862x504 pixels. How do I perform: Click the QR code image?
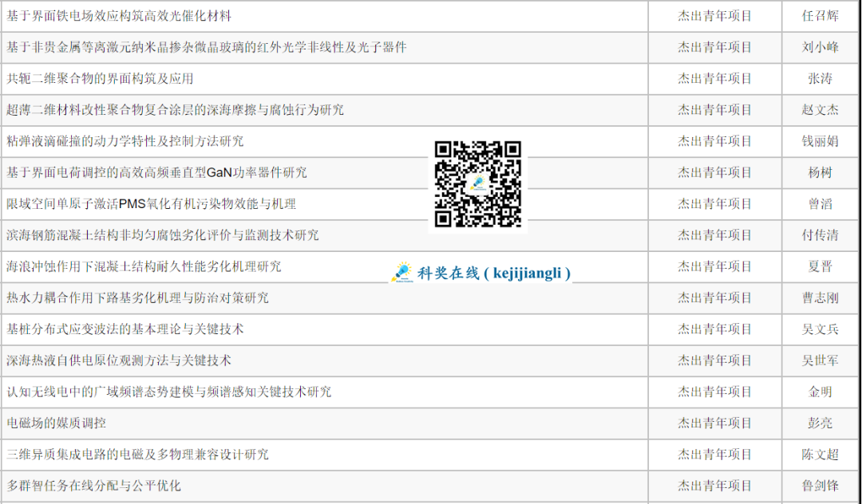pos(478,184)
